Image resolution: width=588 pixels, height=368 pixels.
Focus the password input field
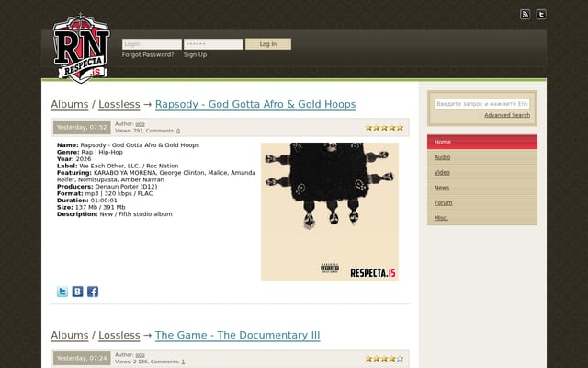213,44
